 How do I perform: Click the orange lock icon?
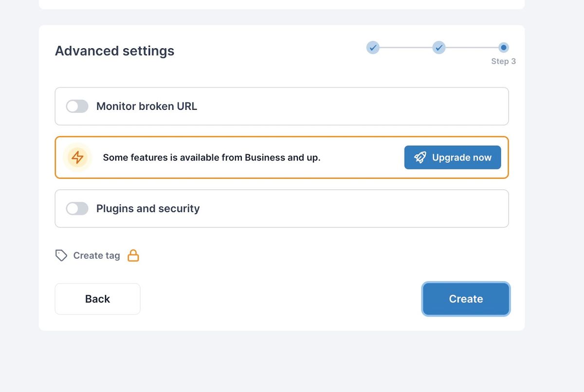[x=133, y=255]
